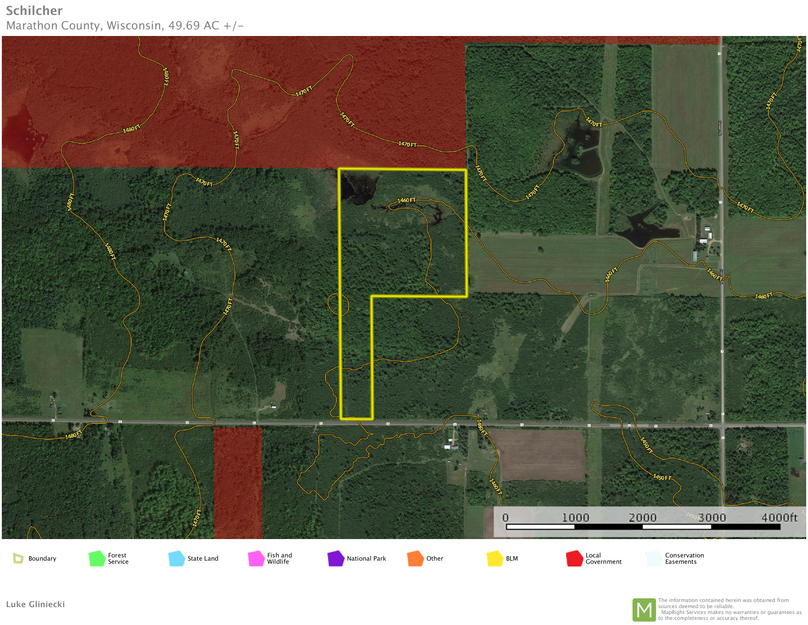
Task: Click the Schilcher map title
Action: [35, 9]
